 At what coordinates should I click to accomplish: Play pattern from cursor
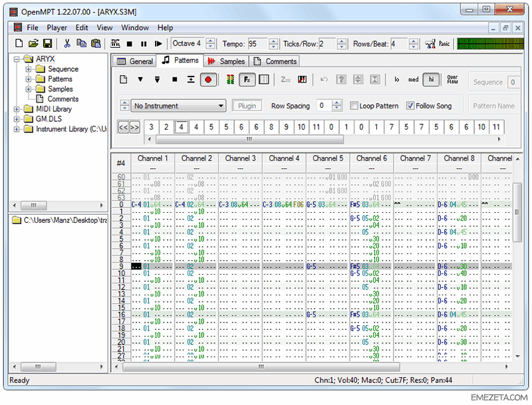(x=140, y=79)
